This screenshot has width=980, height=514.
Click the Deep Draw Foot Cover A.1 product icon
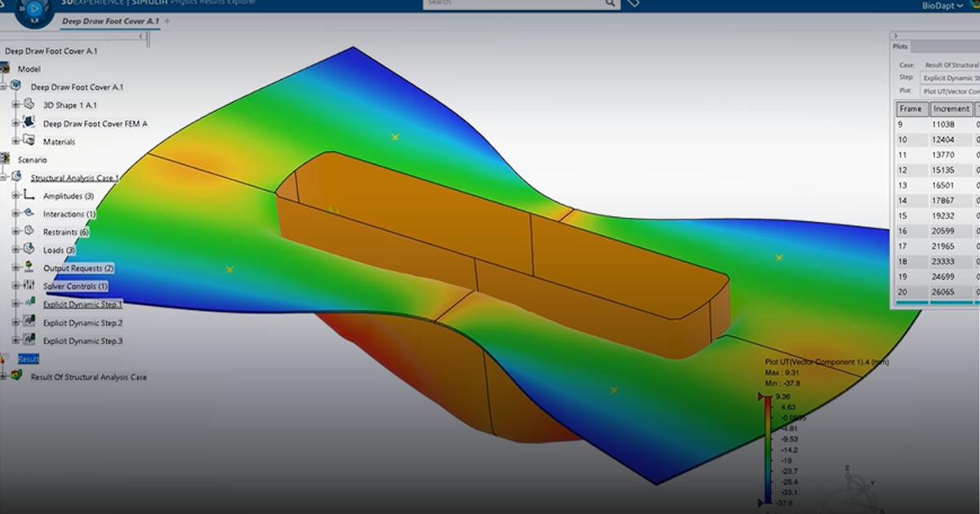[17, 86]
